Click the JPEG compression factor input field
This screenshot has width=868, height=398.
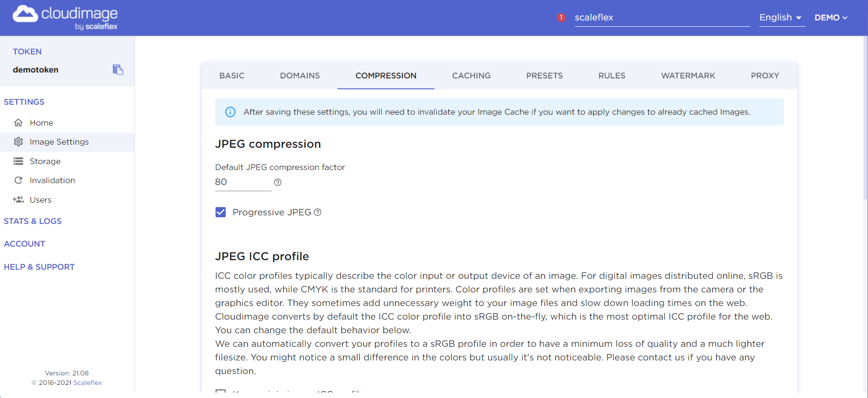point(243,182)
